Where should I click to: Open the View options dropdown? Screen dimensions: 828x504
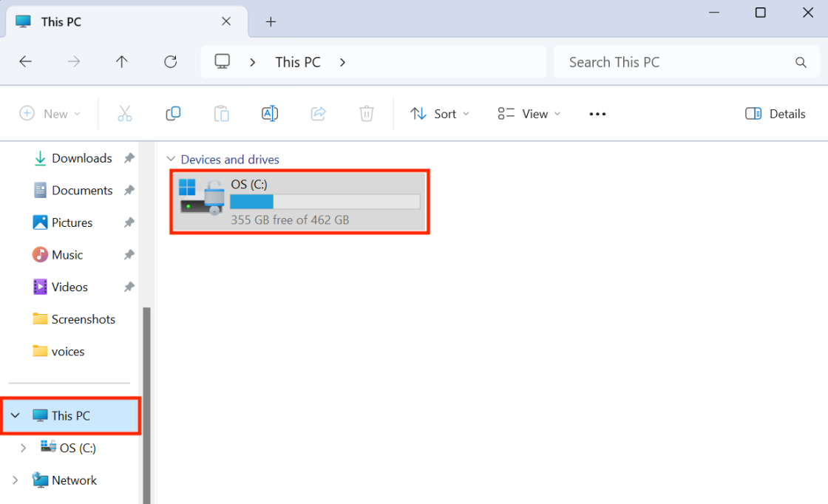point(527,113)
